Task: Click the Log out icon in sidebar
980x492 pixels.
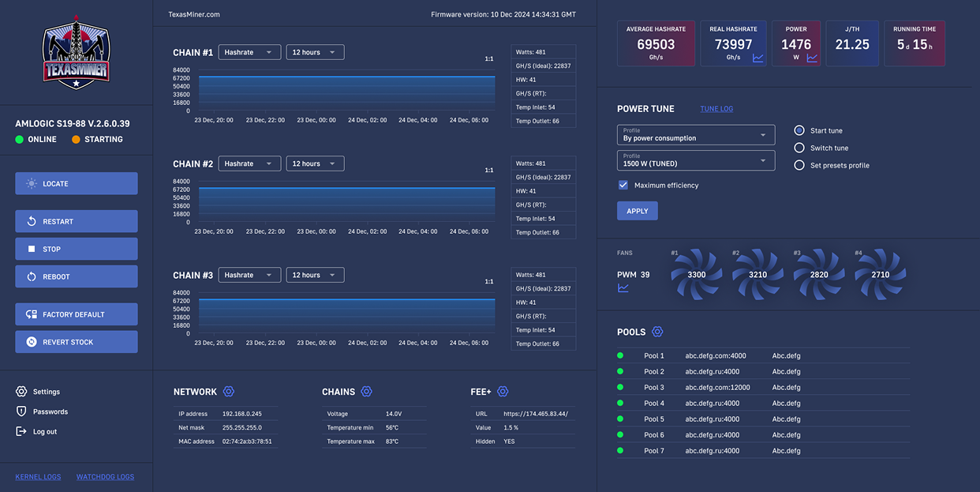Action: coord(20,431)
